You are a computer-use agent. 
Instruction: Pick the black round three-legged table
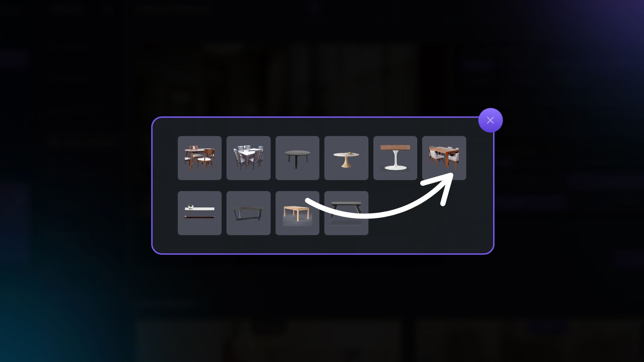coord(298,158)
